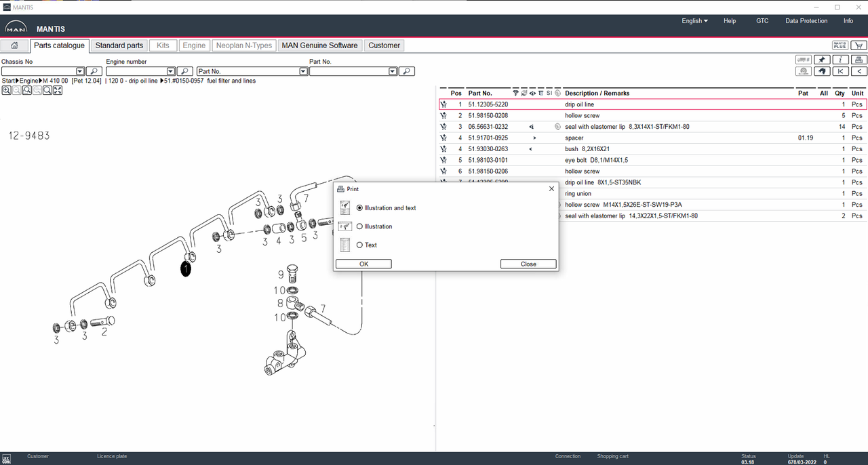Expand the Engine number dropdown
868x465 pixels.
(x=171, y=71)
